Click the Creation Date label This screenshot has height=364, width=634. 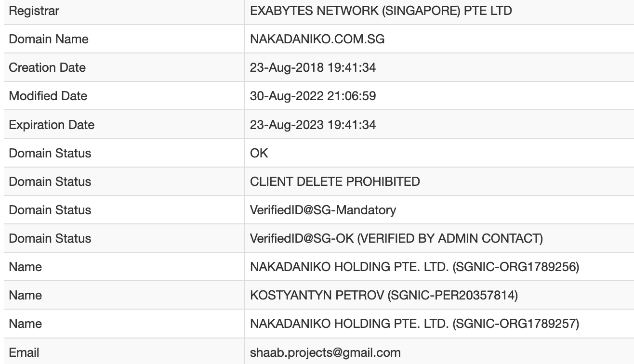pos(47,67)
